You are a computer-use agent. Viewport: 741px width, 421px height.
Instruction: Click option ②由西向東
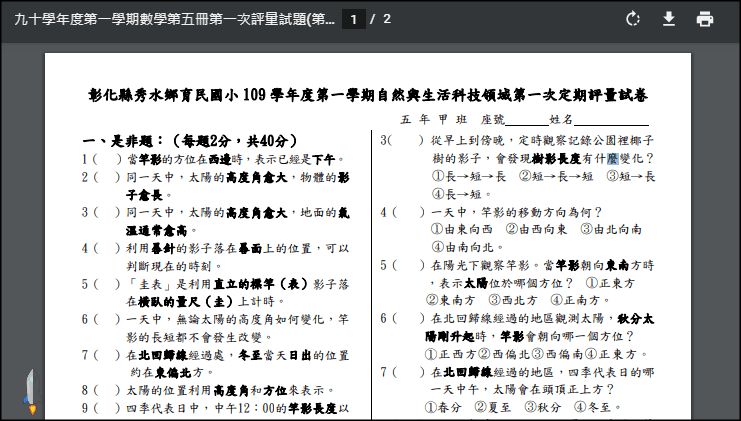point(536,230)
